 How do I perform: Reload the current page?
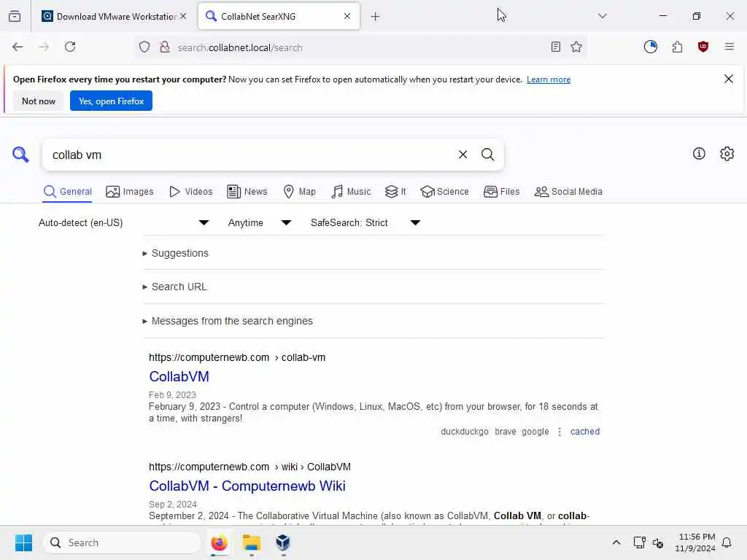coord(70,47)
